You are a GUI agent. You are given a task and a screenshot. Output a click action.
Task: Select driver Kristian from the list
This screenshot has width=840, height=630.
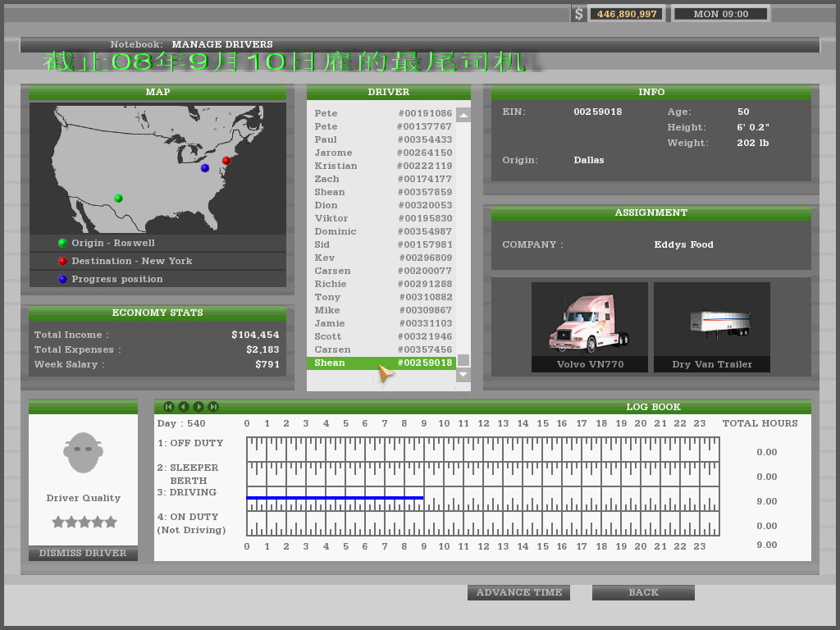click(383, 166)
